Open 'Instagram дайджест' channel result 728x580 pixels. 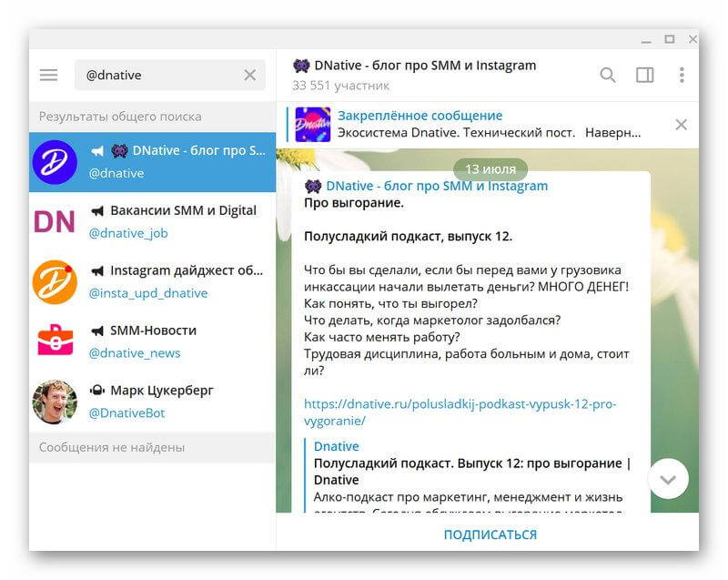[152, 282]
